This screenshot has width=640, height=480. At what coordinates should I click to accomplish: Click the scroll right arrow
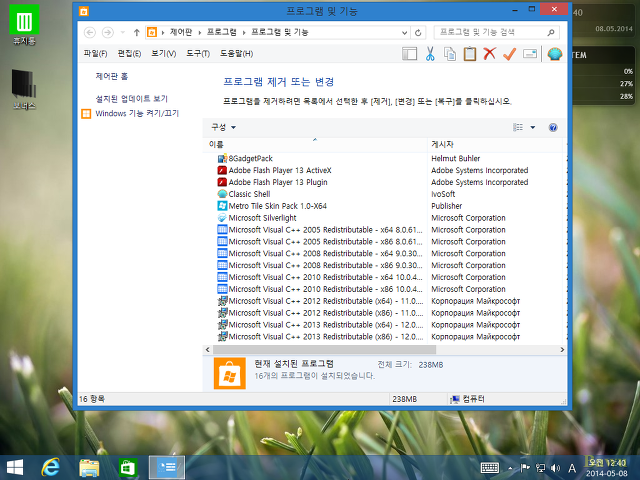pyautogui.click(x=562, y=350)
